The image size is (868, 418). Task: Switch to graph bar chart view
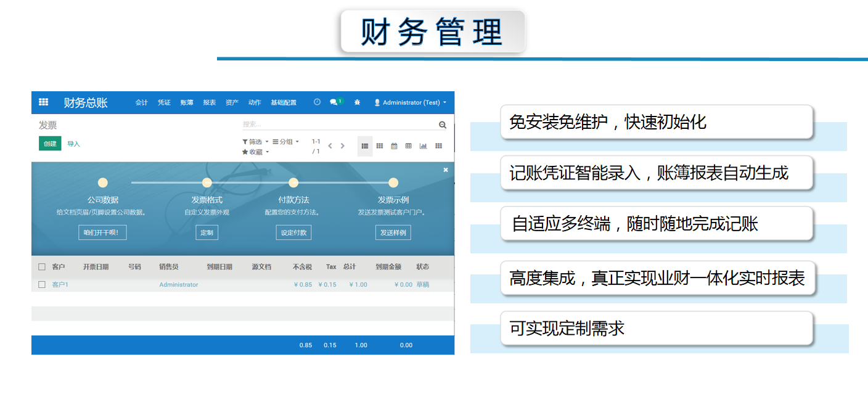pyautogui.click(x=423, y=146)
